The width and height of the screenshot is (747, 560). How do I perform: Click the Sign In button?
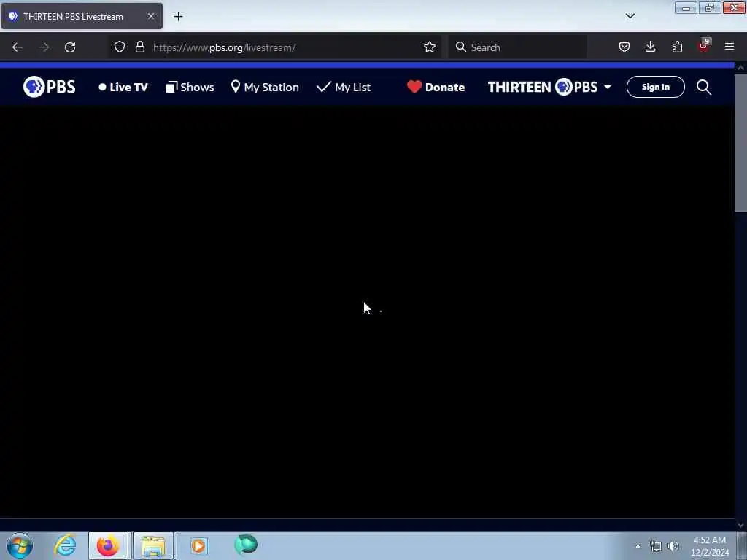click(656, 87)
